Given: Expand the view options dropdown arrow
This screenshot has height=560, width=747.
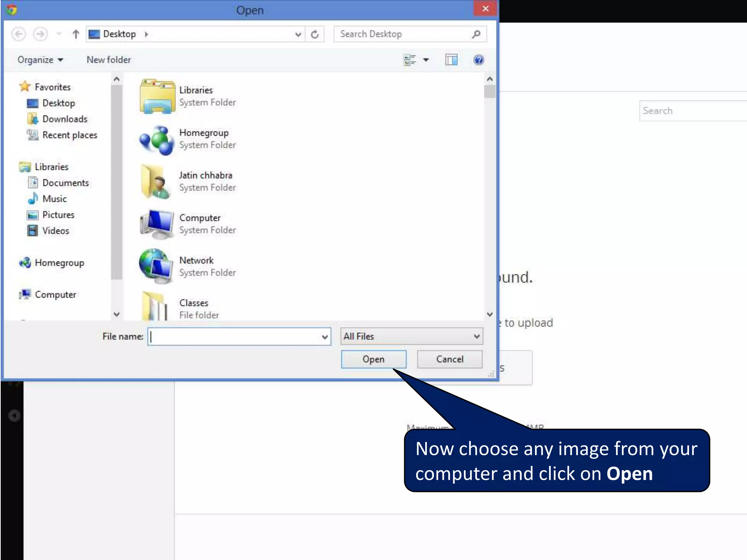Looking at the screenshot, I should [x=426, y=60].
